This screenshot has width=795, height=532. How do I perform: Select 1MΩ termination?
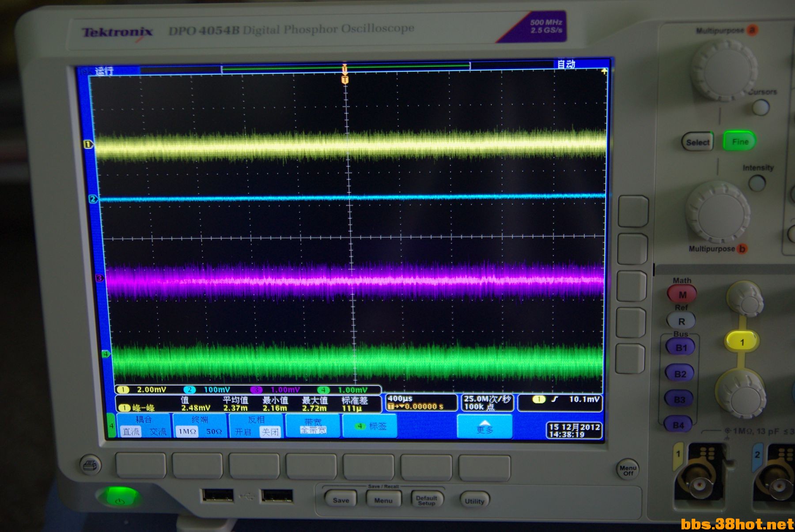187,432
